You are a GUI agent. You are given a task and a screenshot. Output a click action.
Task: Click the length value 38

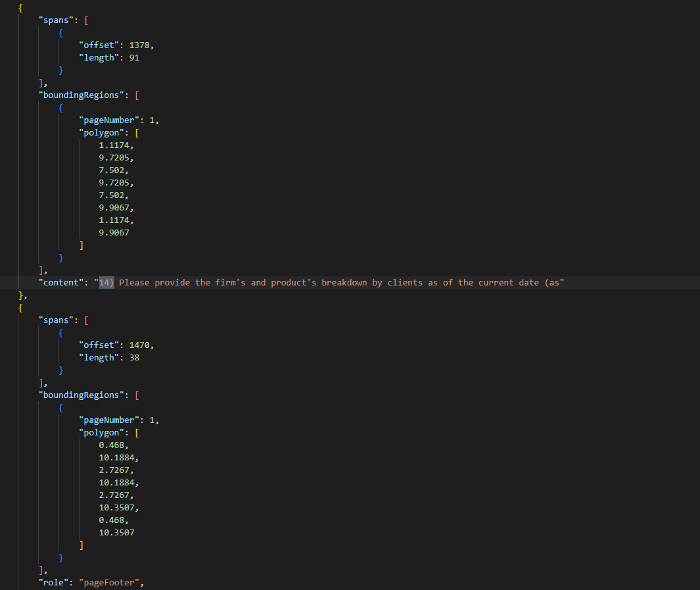(134, 357)
